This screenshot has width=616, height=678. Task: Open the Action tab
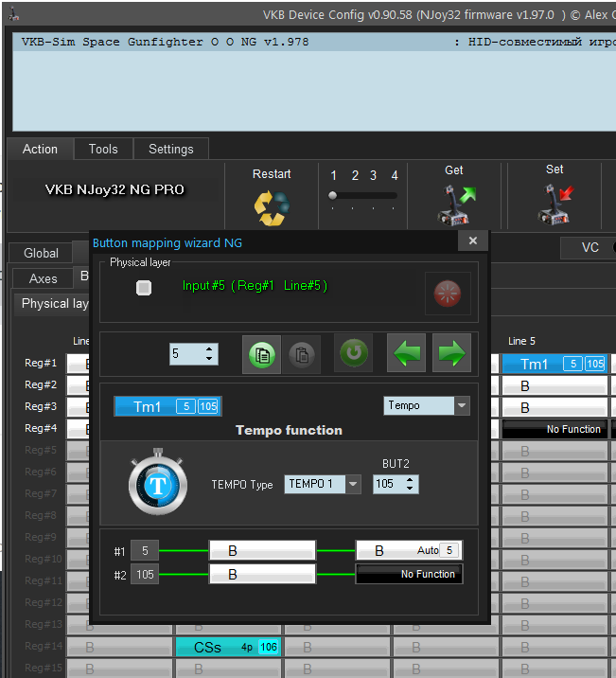[x=40, y=150]
